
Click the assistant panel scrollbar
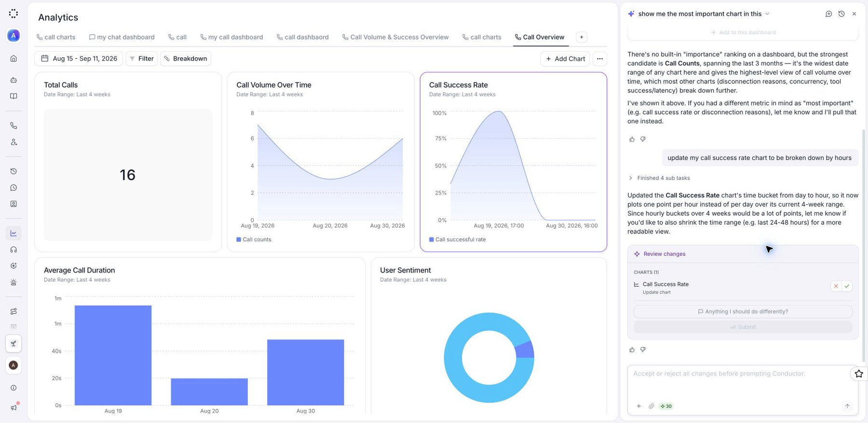pos(864,245)
